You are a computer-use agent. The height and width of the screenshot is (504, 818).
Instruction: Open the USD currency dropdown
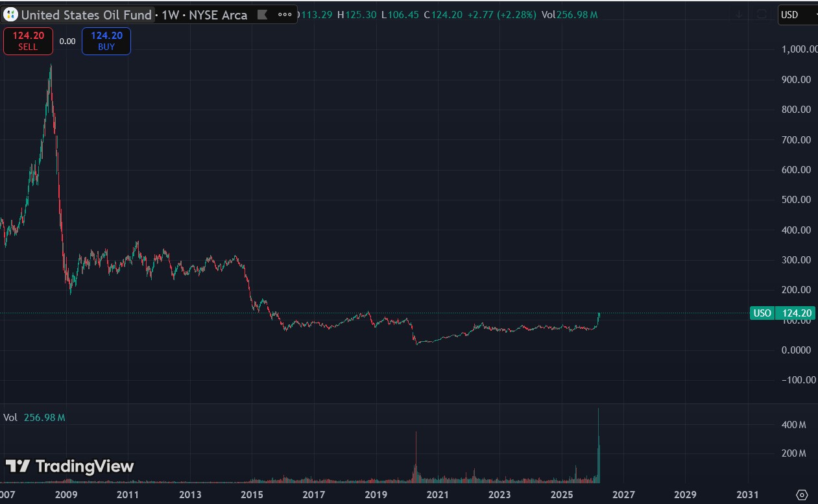(x=797, y=15)
